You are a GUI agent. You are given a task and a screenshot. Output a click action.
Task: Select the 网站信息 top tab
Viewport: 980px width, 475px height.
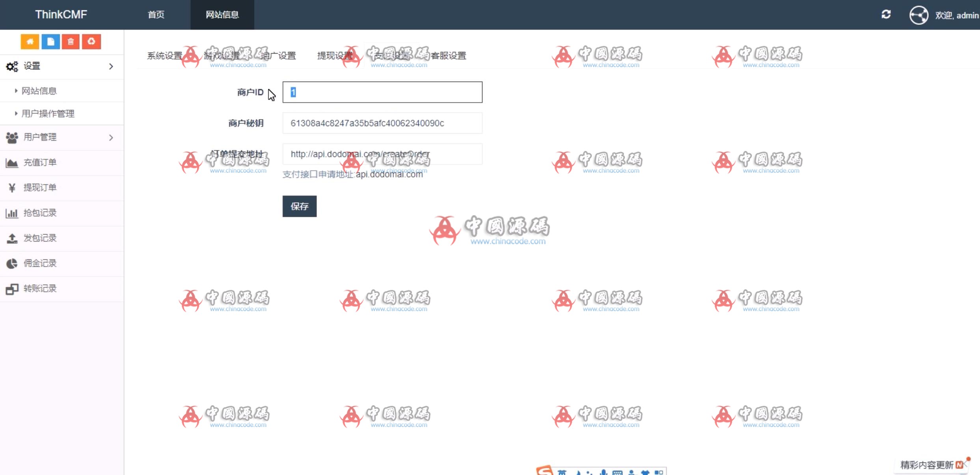pyautogui.click(x=222, y=15)
